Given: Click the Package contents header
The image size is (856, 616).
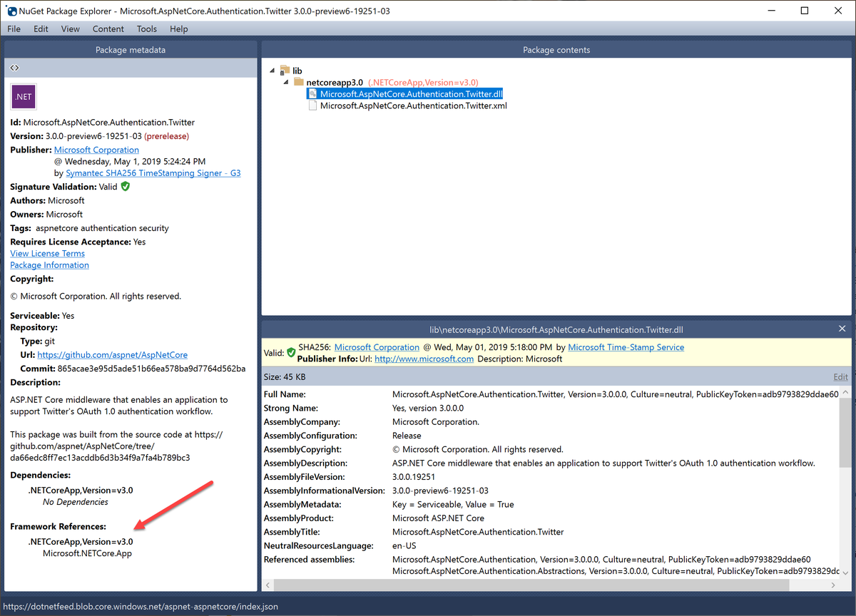Looking at the screenshot, I should [556, 50].
